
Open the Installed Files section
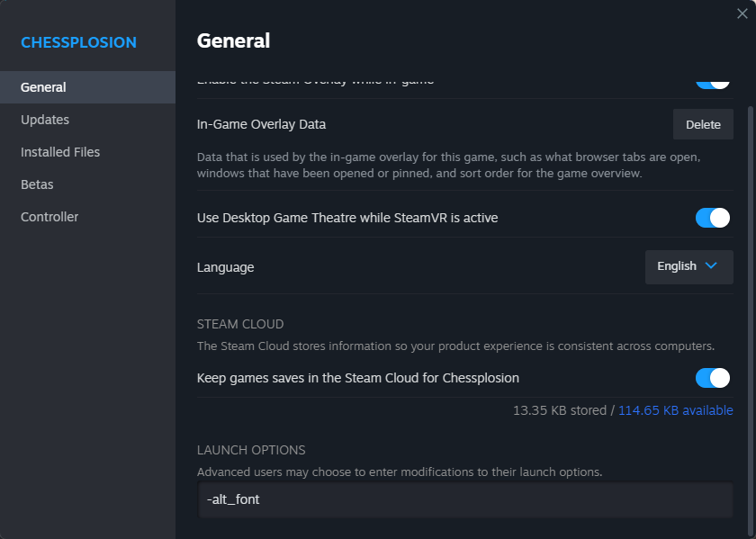[x=88, y=152]
